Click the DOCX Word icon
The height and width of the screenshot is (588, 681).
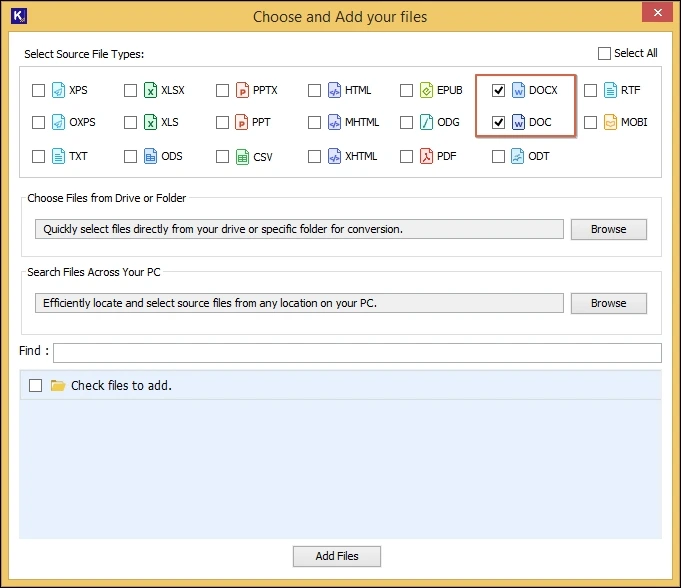(518, 90)
